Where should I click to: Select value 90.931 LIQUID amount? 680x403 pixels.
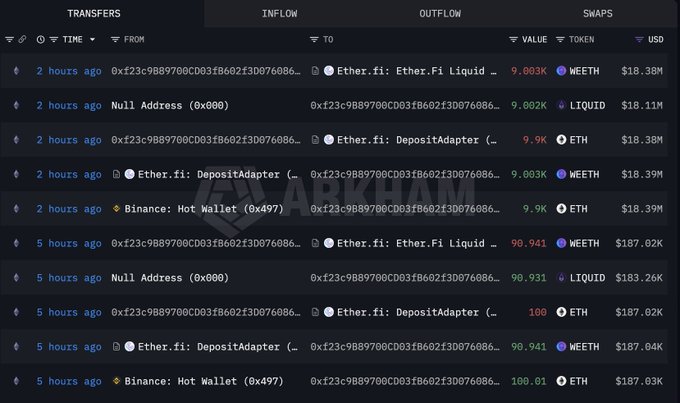coord(529,278)
